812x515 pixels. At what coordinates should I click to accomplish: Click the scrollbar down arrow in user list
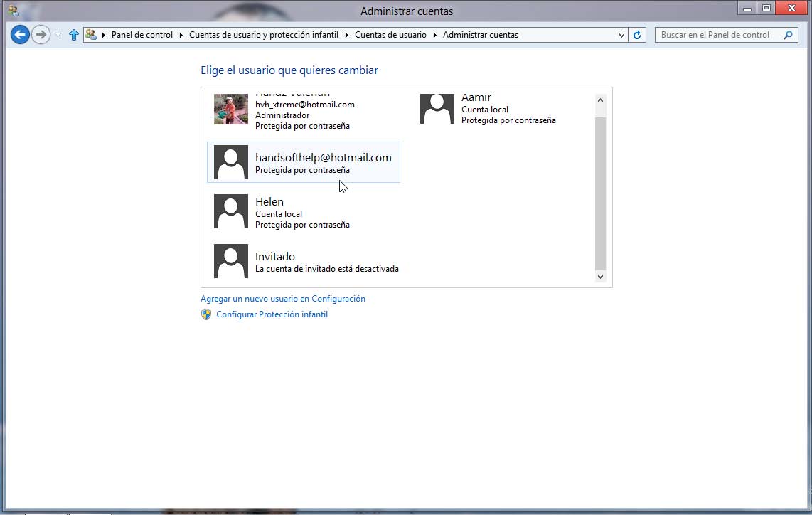[x=600, y=276]
